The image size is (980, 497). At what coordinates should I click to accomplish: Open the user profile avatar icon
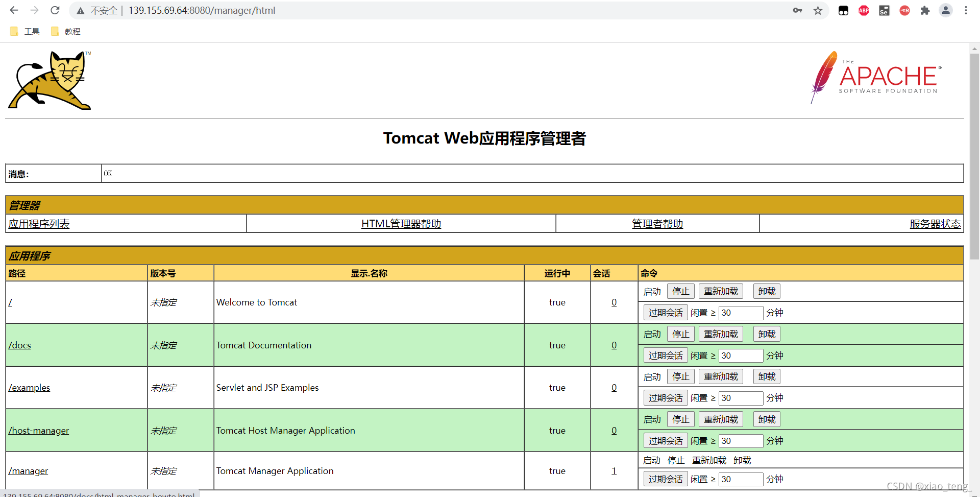pyautogui.click(x=945, y=10)
